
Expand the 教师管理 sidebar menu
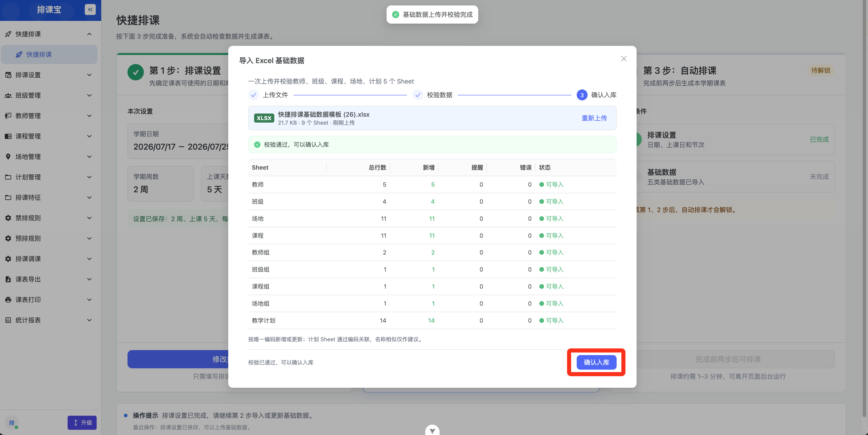pos(89,116)
